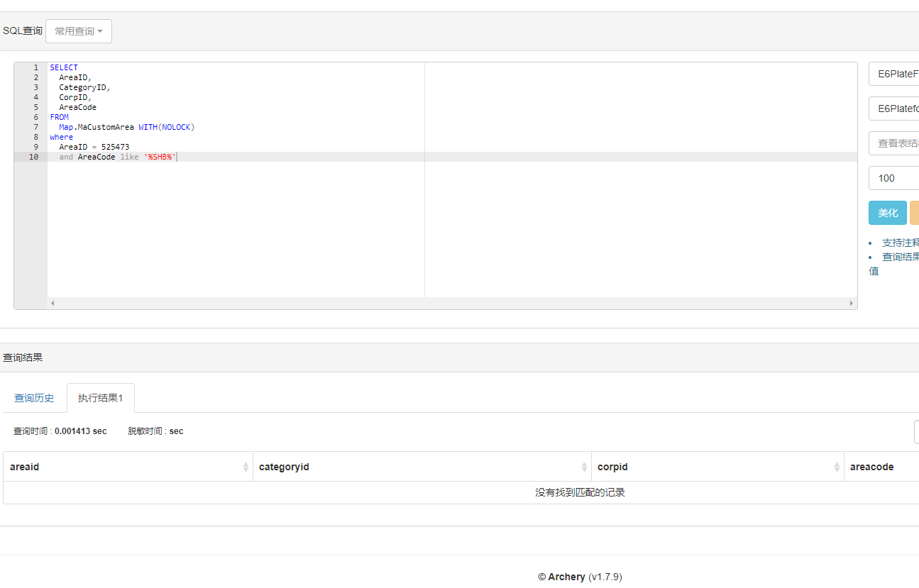Click the areacode column header
Viewport: 919px width, 588px height.
pos(881,467)
